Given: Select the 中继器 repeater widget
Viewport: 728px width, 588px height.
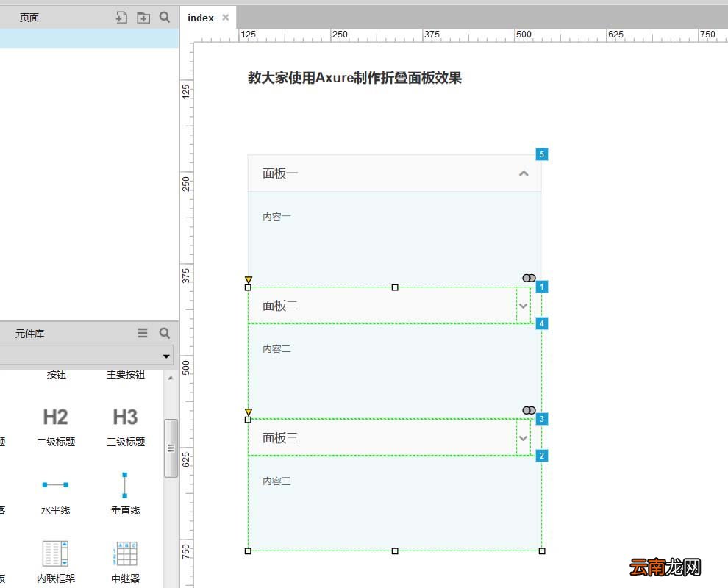Looking at the screenshot, I should [125, 562].
